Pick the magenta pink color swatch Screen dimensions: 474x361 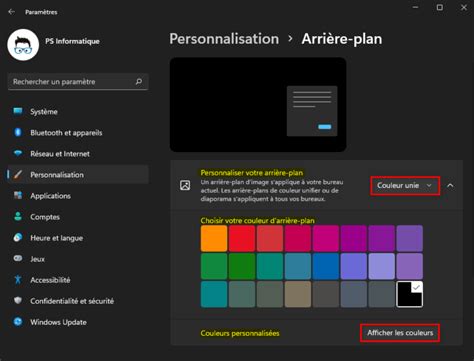click(x=326, y=238)
